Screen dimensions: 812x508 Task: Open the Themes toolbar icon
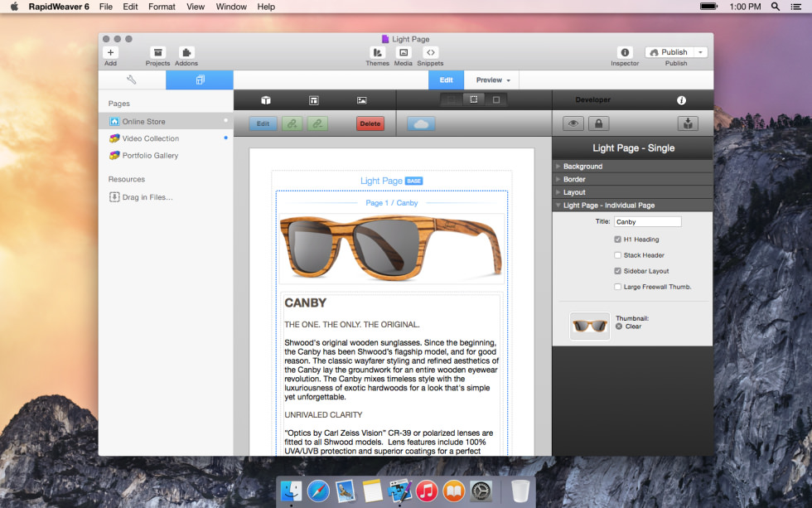[377, 52]
